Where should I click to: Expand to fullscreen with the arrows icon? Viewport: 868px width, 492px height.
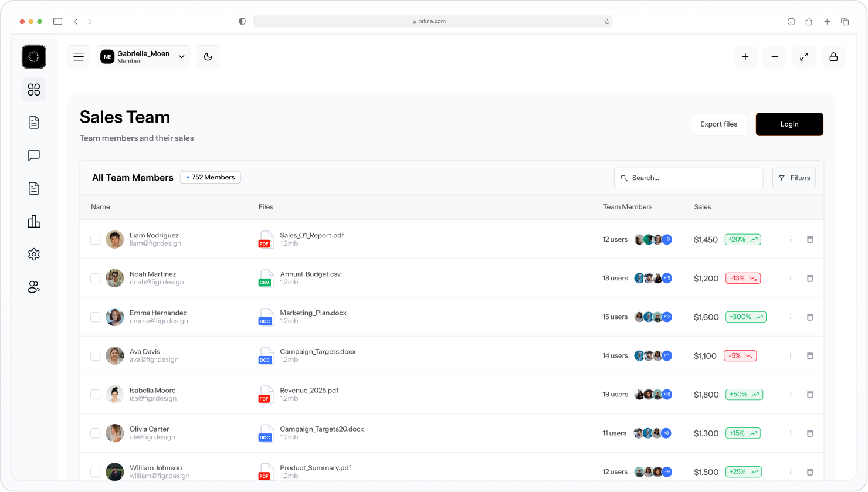coord(804,57)
